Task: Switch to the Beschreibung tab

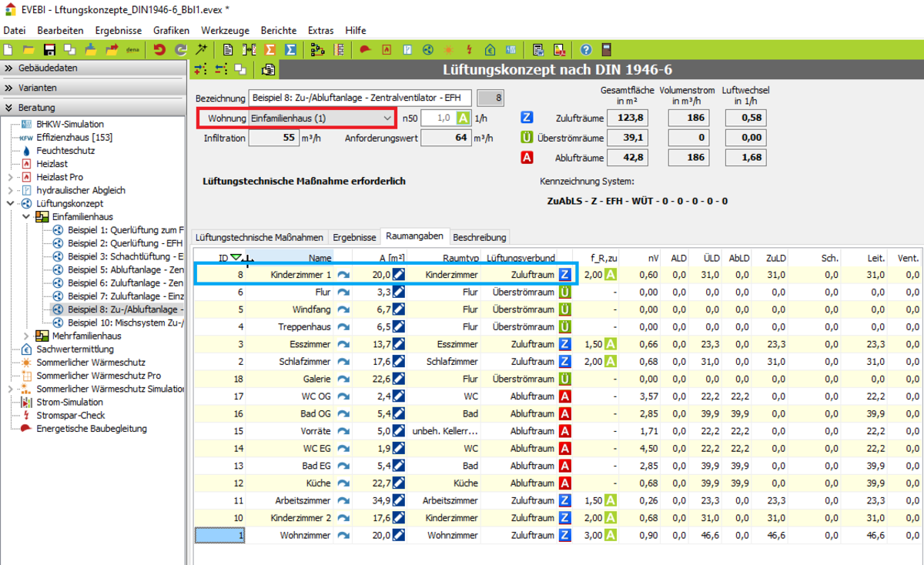Action: [478, 237]
